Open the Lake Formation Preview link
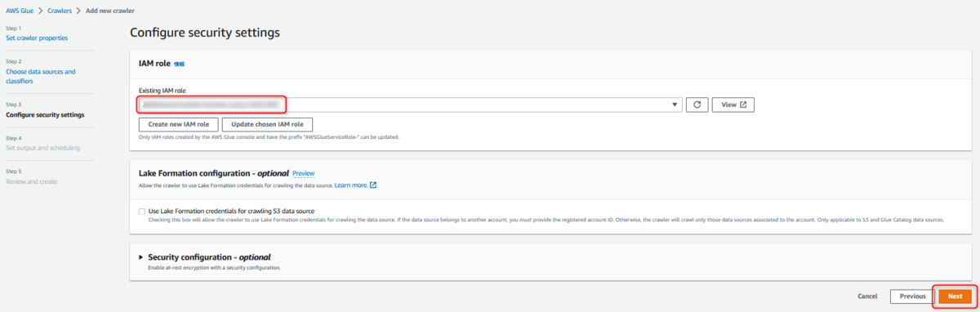 303,174
